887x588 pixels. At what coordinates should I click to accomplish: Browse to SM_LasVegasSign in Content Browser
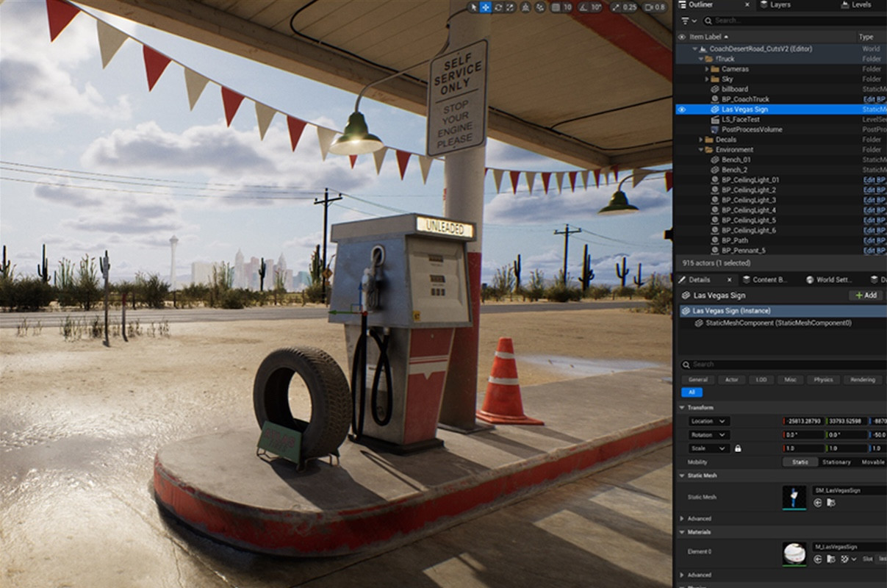(831, 503)
